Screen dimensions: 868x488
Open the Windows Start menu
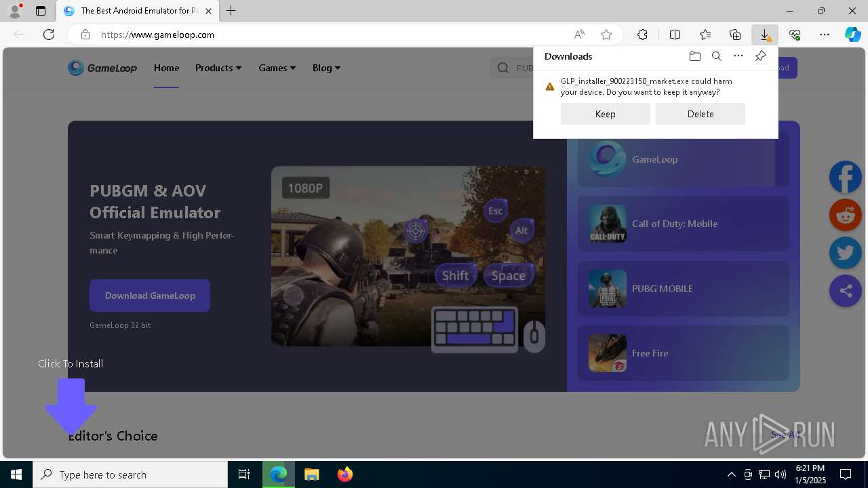pos(16,474)
